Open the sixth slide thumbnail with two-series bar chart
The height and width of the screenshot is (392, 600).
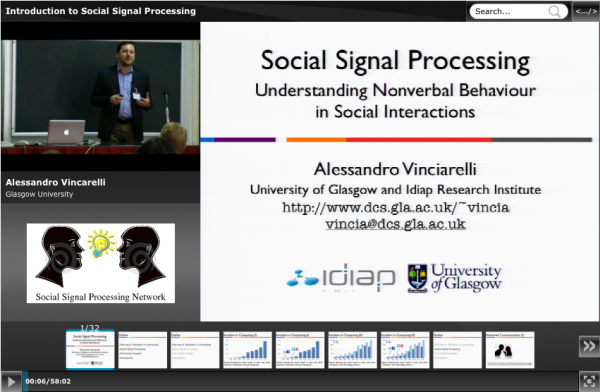352,350
